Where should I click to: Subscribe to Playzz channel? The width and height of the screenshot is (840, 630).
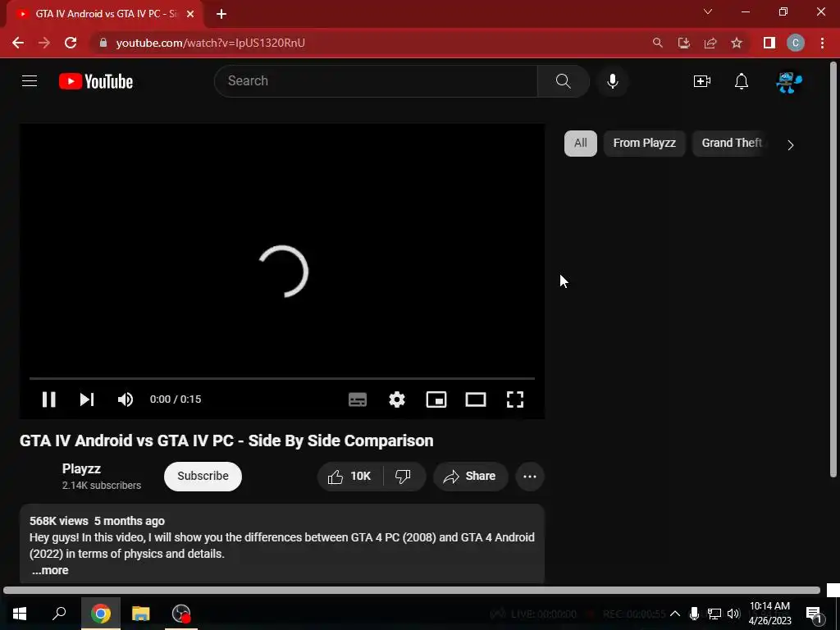click(x=203, y=477)
